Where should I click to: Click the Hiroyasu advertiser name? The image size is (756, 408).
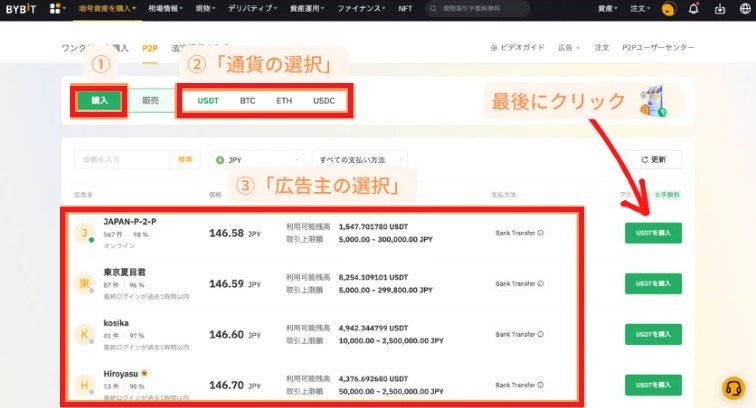(x=121, y=374)
